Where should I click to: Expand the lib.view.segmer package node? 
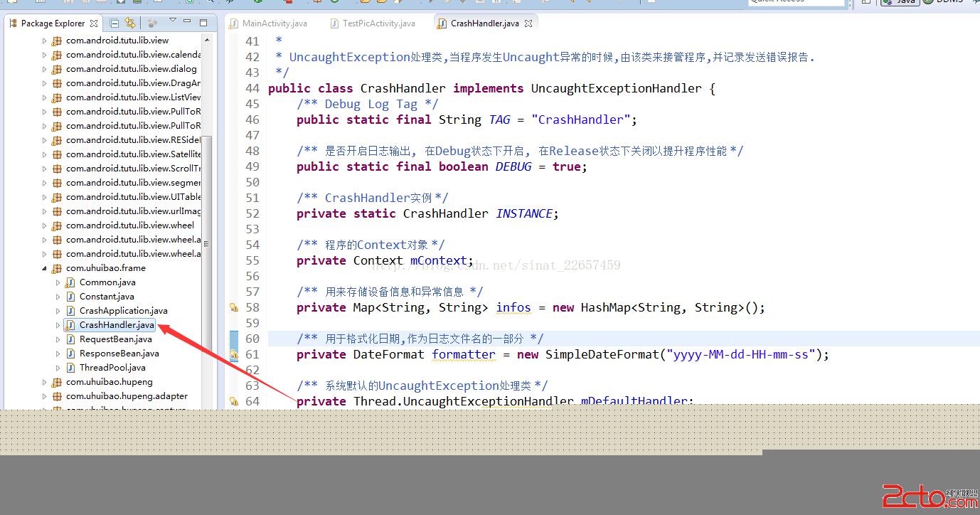[44, 183]
